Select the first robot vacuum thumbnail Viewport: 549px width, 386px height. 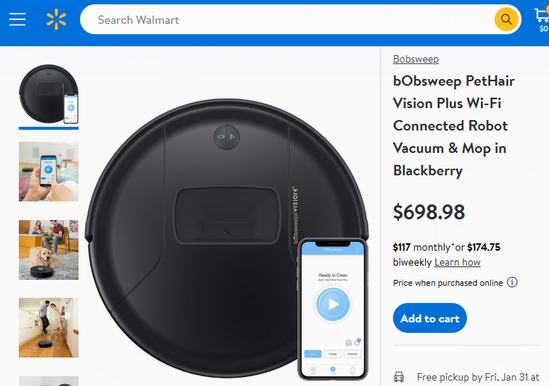point(49,94)
